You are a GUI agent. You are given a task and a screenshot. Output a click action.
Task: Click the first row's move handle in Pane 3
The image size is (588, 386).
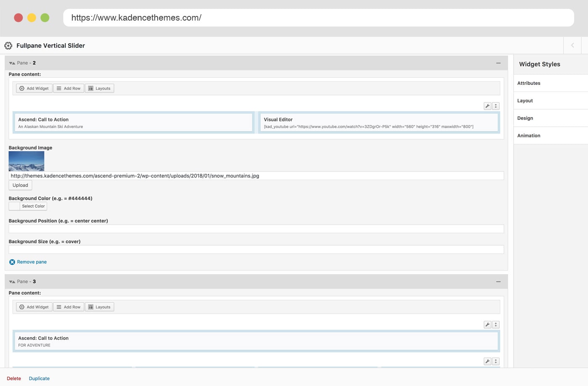click(x=496, y=325)
